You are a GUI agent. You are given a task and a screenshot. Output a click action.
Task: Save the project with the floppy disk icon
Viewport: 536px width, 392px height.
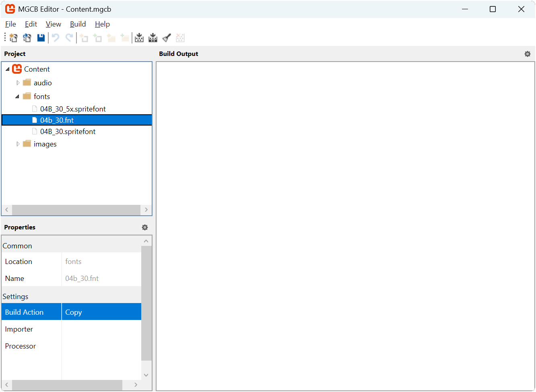(x=41, y=38)
